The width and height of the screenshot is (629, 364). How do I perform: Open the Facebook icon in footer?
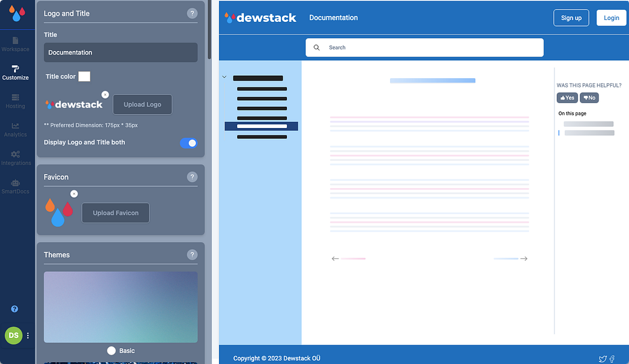612,359
